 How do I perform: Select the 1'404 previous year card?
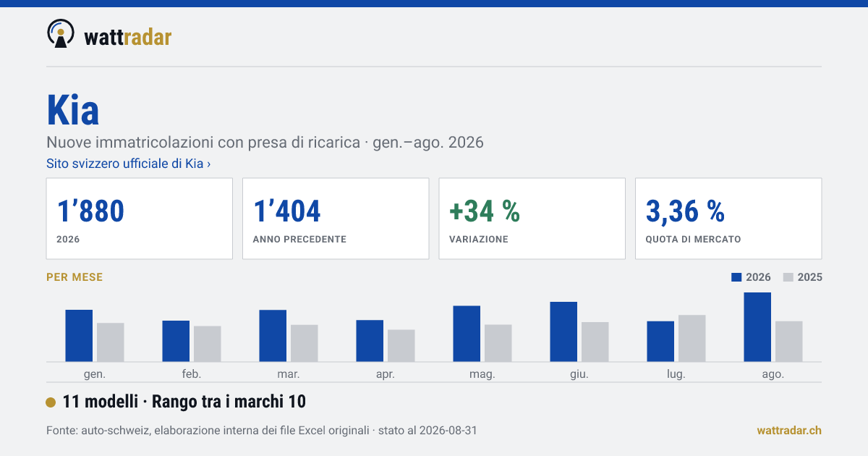point(336,219)
